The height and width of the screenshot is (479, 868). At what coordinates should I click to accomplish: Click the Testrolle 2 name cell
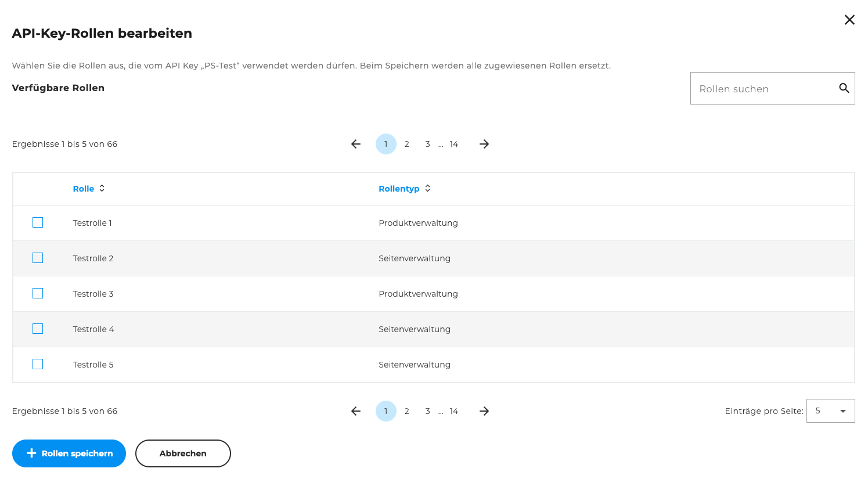coord(93,258)
